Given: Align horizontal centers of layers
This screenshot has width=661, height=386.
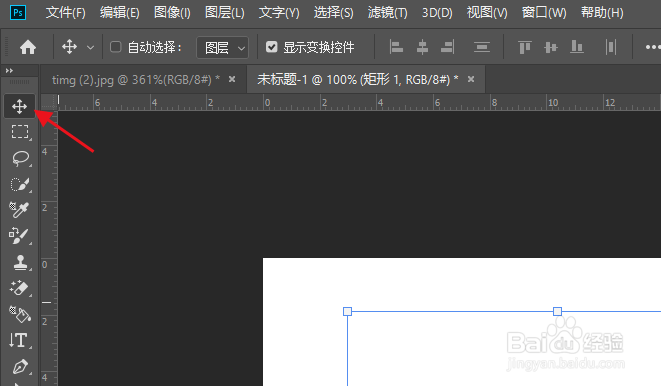Looking at the screenshot, I should click(422, 47).
